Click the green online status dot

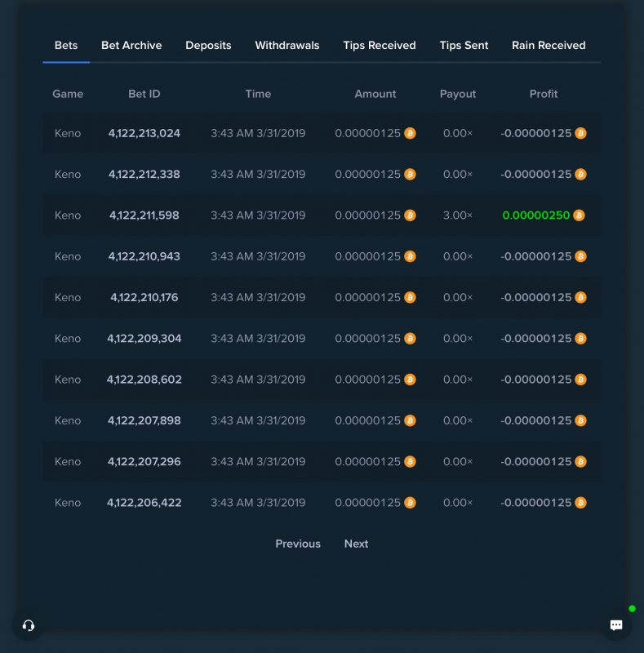[x=632, y=608]
